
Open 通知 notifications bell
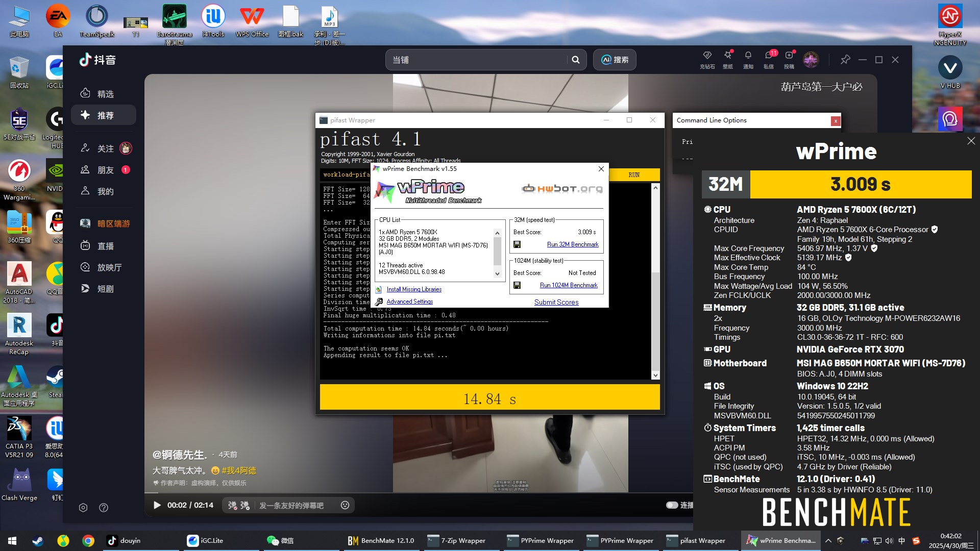point(748,59)
